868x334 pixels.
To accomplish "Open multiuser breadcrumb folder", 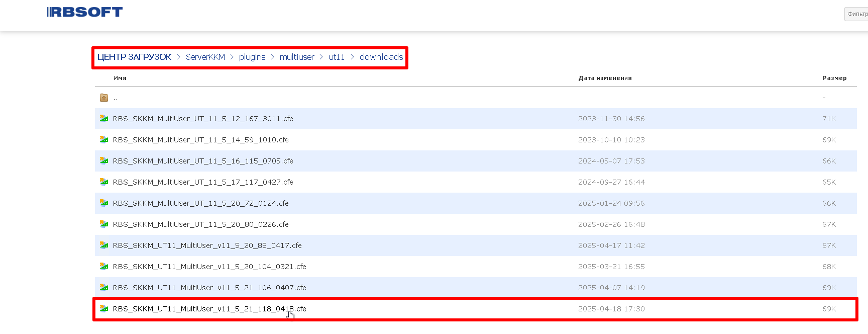I will (x=297, y=57).
